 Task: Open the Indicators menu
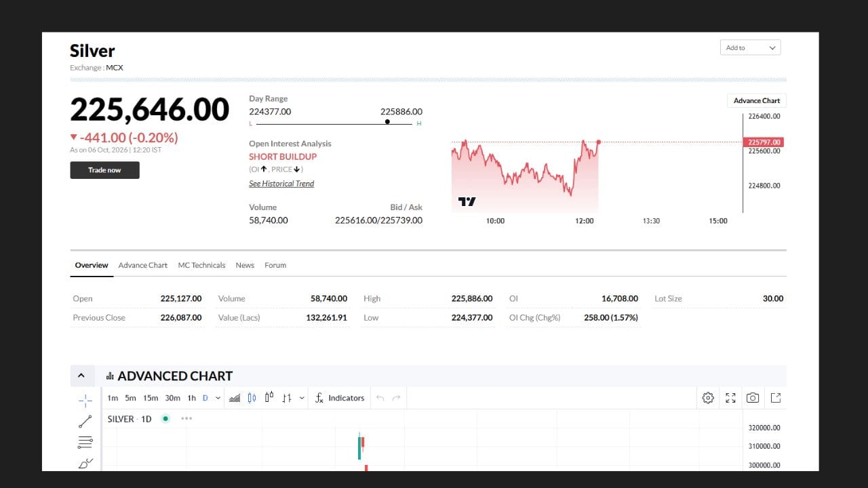[x=340, y=398]
